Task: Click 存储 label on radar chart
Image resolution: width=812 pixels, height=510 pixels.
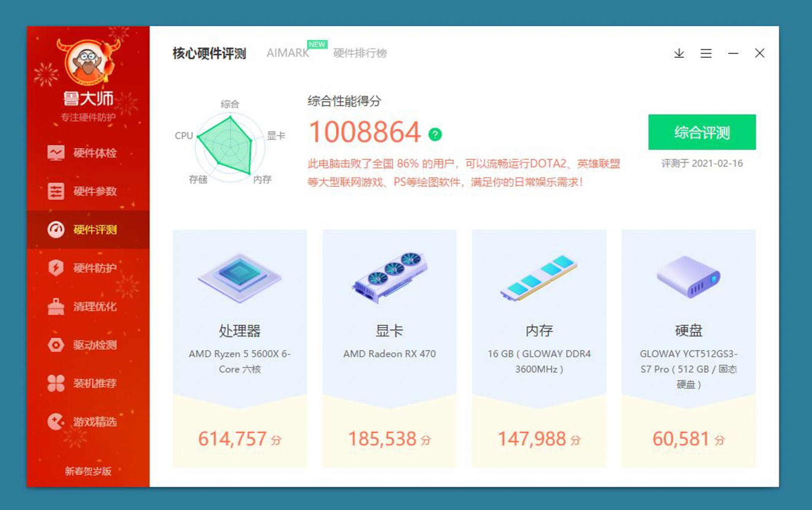Action: 198,179
